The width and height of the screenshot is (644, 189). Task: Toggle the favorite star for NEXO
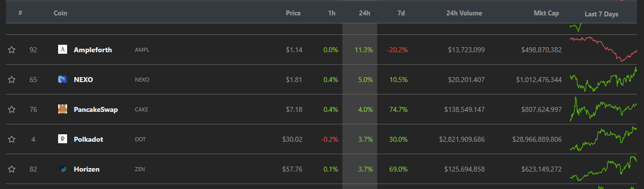click(12, 80)
